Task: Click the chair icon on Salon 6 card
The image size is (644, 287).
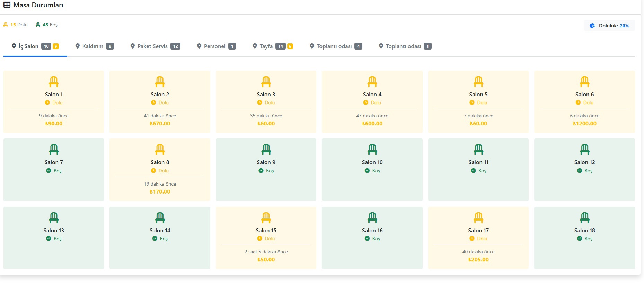Action: coord(584,82)
